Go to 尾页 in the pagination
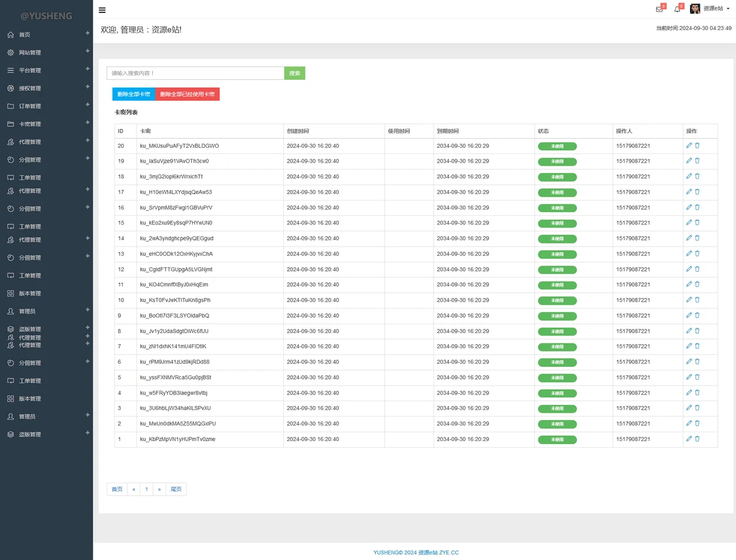The image size is (736, 560). pyautogui.click(x=176, y=489)
